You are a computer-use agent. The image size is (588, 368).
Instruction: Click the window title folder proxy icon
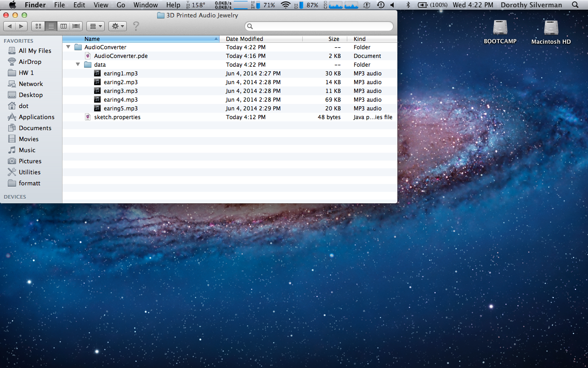point(160,15)
